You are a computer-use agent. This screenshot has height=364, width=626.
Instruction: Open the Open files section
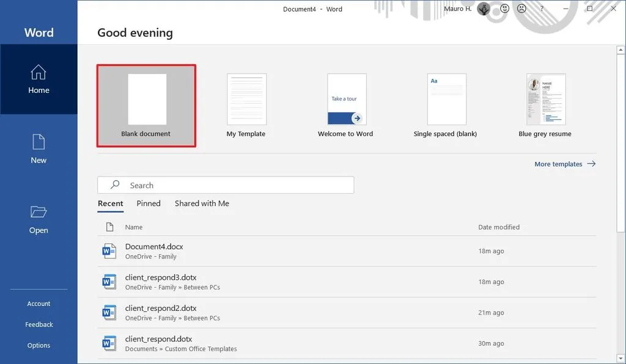pos(39,219)
